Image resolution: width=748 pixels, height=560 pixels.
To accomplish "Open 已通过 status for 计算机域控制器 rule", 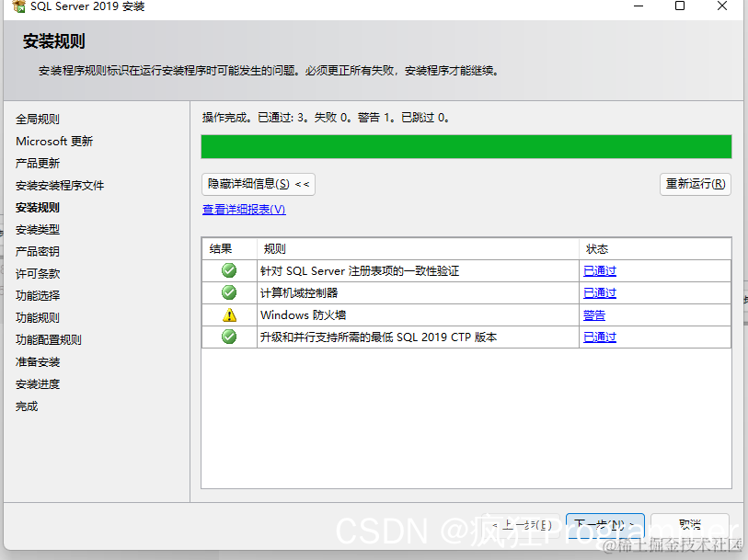I will pos(600,292).
